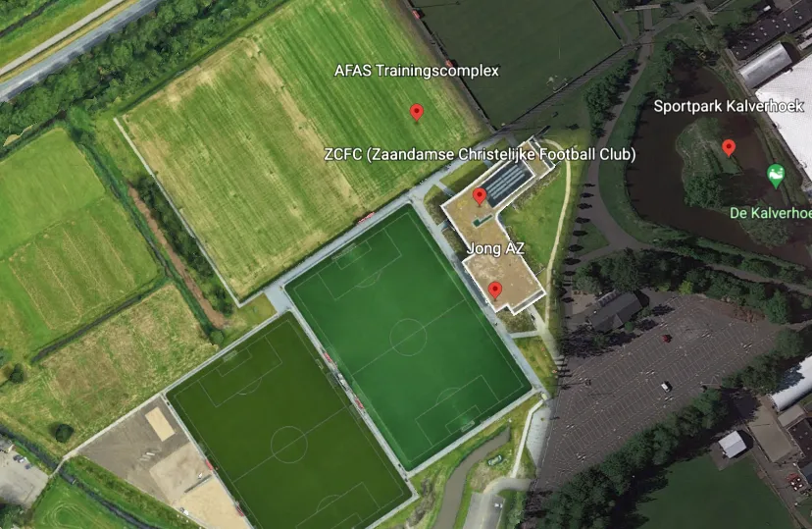Click the white van in the parking lot
The height and width of the screenshot is (529, 812).
pos(667,387)
